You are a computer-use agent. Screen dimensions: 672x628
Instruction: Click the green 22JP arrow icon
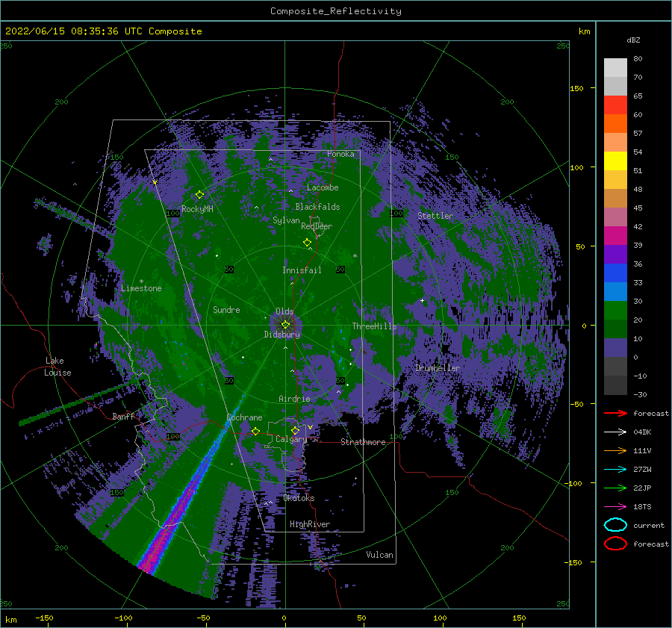pyautogui.click(x=615, y=488)
